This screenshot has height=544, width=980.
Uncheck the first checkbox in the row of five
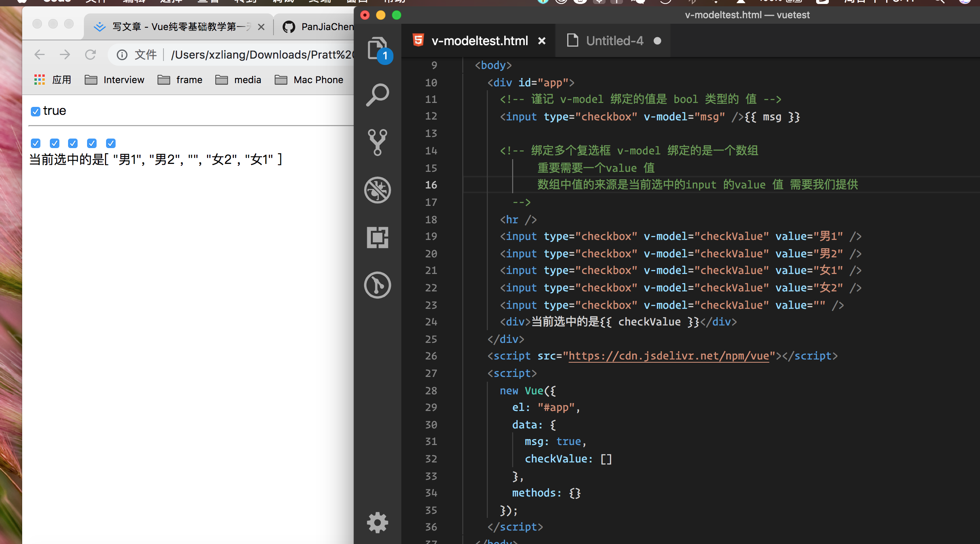(36, 143)
